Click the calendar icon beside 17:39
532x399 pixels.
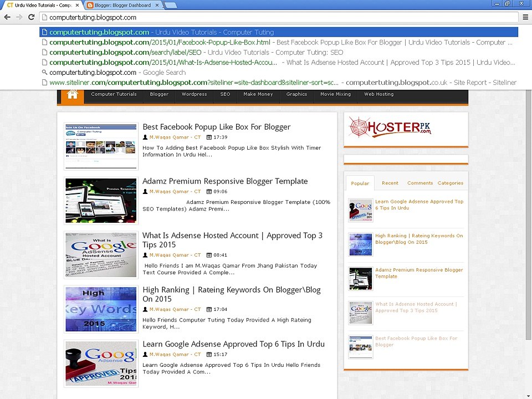pyautogui.click(x=209, y=137)
